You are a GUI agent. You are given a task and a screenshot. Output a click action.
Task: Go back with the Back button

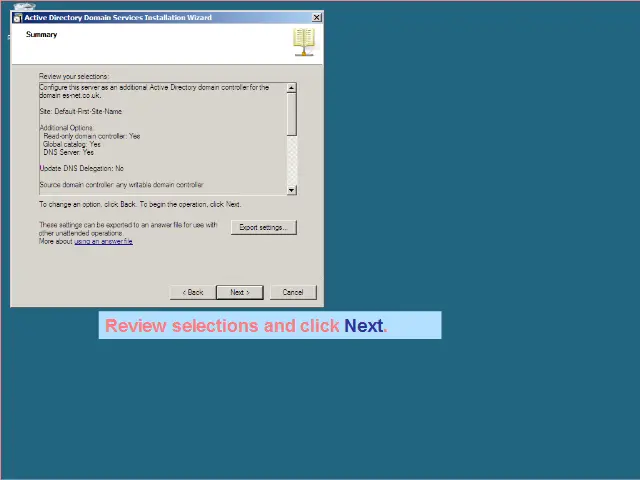tap(193, 292)
